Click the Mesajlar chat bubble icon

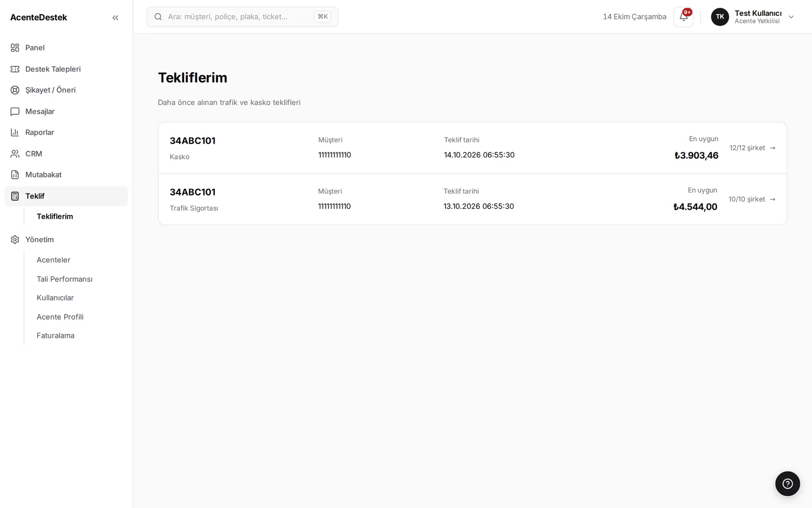15,111
